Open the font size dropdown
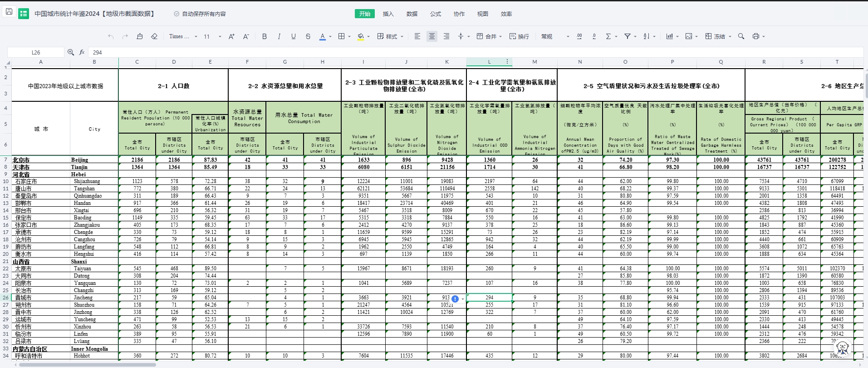This screenshot has width=868, height=368. tap(212, 36)
